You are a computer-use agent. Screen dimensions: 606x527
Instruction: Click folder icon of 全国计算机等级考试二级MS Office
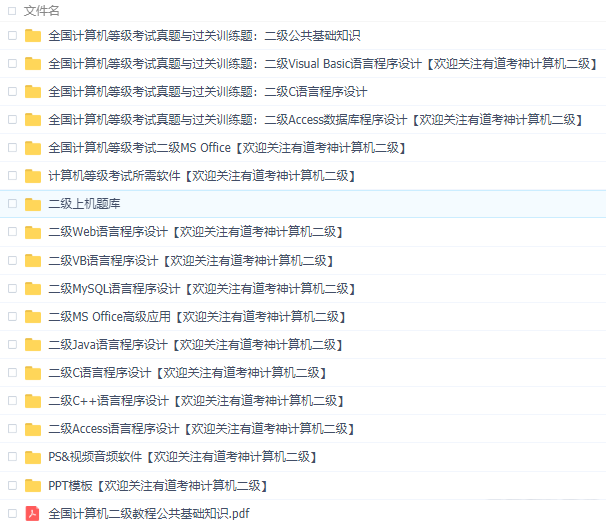click(x=33, y=148)
